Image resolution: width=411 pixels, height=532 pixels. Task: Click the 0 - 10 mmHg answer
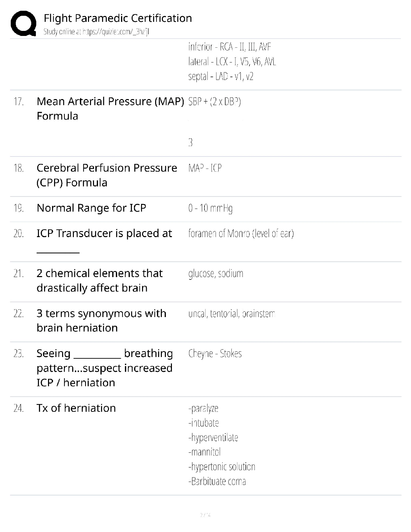pos(210,208)
